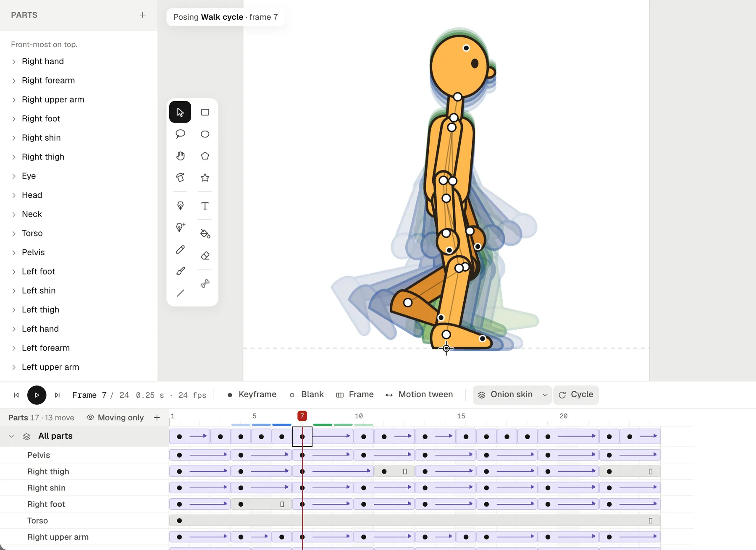Viewport: 756px width, 550px height.
Task: Activate the Text tool
Action: [205, 206]
